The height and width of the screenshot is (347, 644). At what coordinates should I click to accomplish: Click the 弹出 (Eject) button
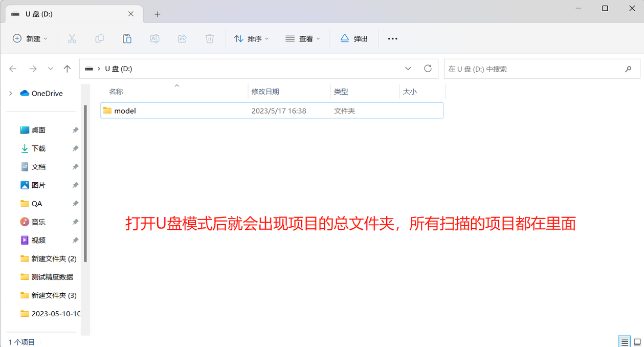354,38
